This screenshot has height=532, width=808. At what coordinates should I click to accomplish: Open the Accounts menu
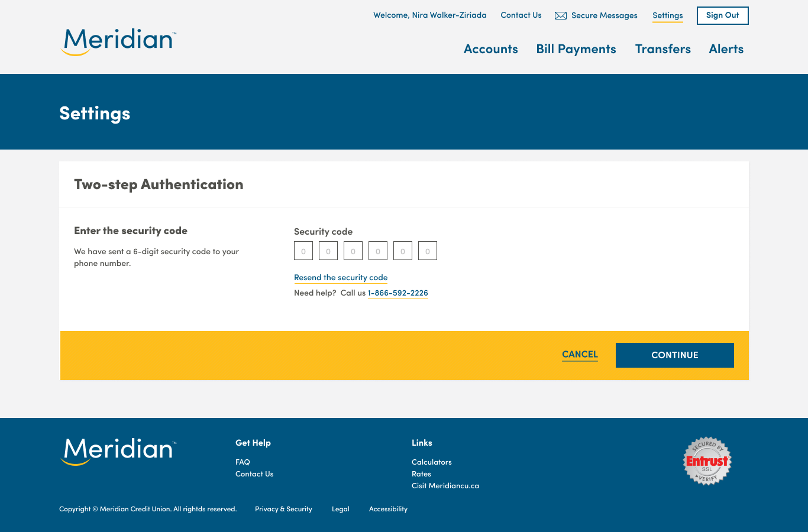point(491,49)
